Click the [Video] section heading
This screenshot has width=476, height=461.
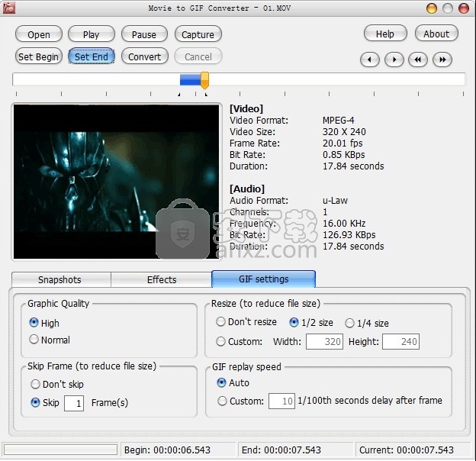246,108
